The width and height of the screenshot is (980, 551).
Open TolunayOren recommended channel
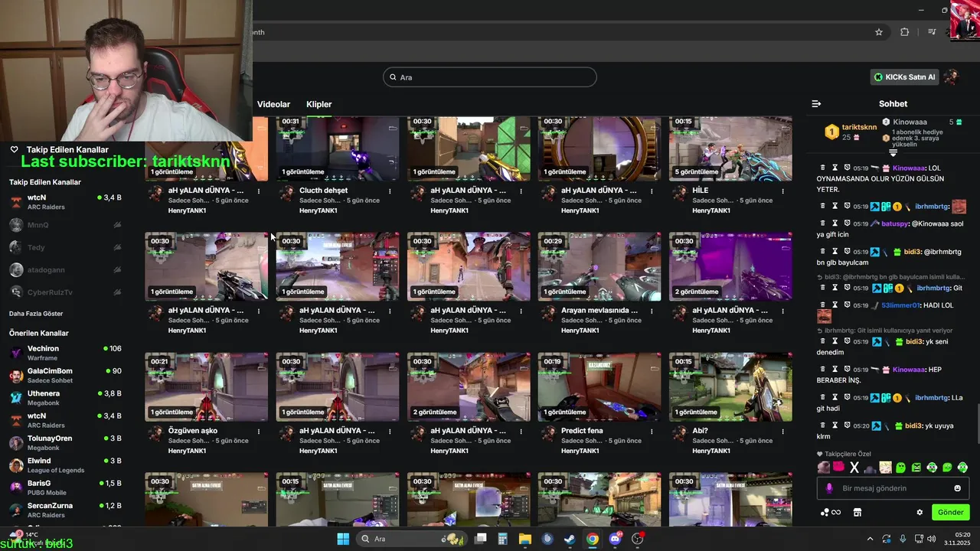tap(65, 442)
